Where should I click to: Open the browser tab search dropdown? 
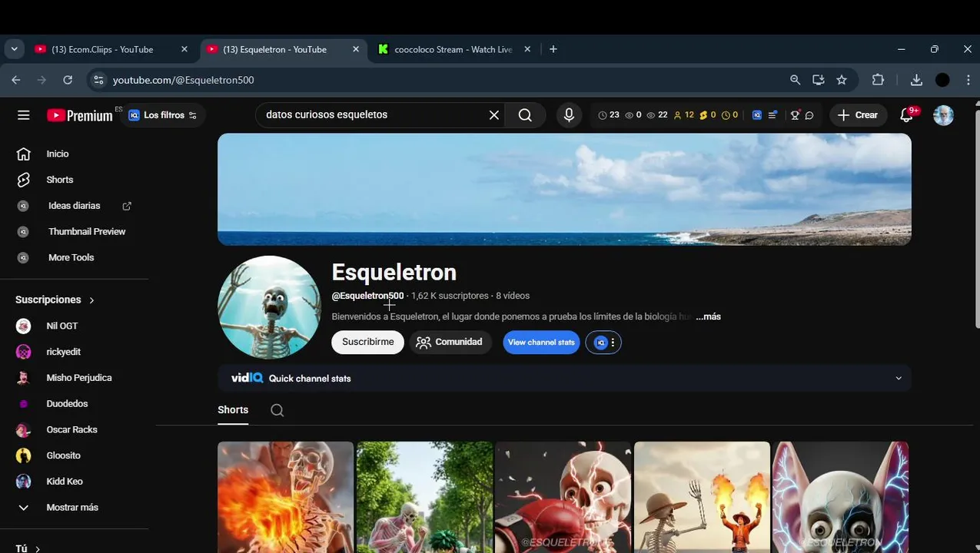14,49
